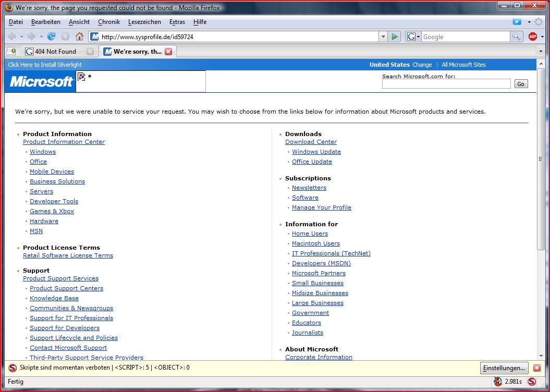Open the Corporate Information link
This screenshot has width=550, height=392.
(x=319, y=357)
